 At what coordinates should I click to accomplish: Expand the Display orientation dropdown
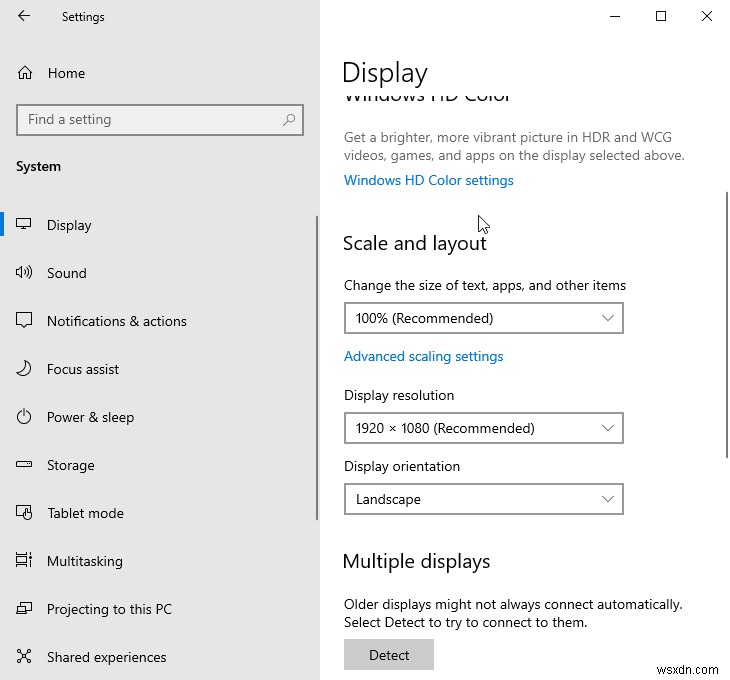tap(483, 499)
